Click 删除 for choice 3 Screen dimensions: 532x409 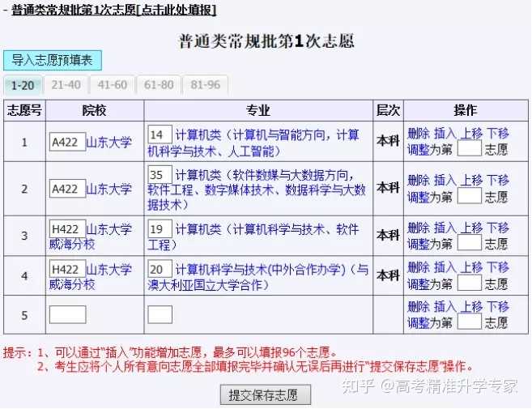419,228
